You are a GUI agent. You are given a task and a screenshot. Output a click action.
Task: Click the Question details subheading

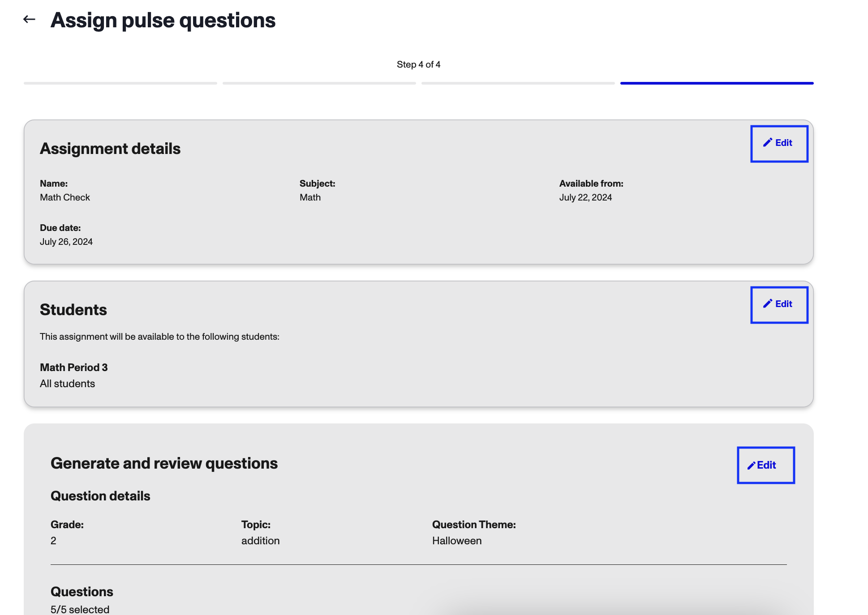click(100, 496)
